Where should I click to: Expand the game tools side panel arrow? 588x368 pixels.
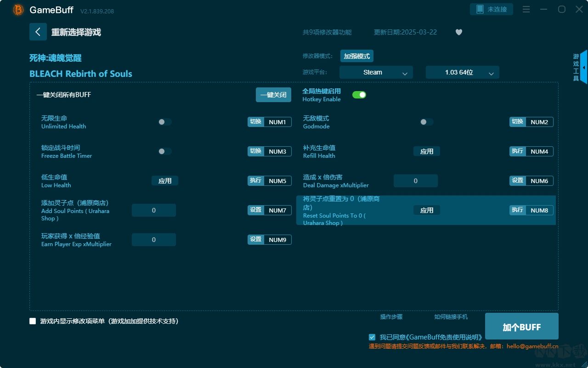point(584,67)
